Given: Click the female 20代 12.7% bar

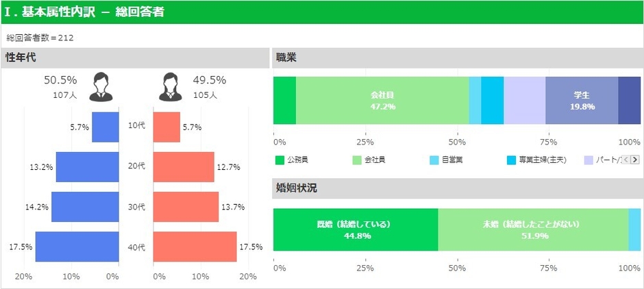Looking at the screenshot, I should [183, 167].
